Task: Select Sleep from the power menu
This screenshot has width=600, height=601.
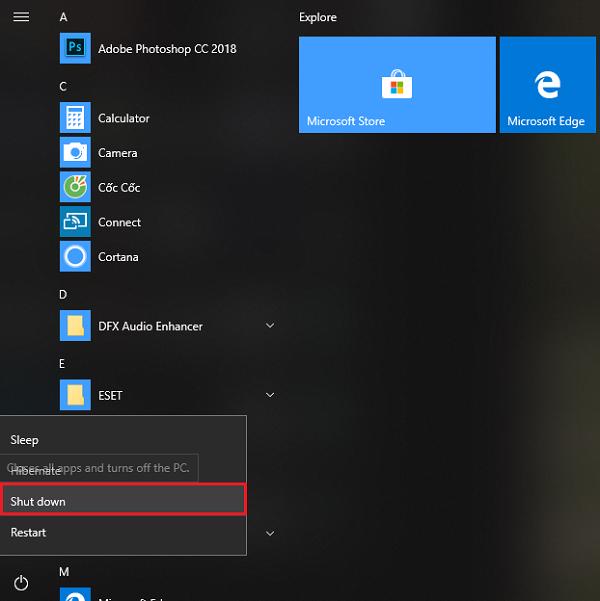Action: click(x=24, y=440)
